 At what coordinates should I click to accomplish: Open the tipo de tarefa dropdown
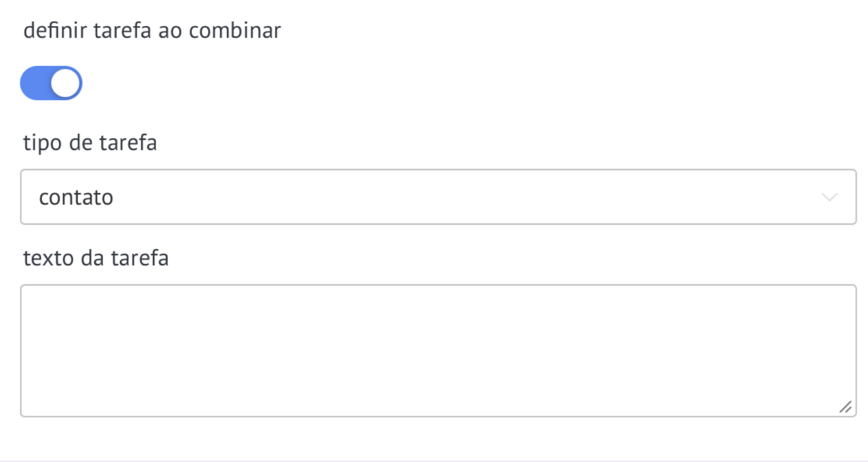438,197
